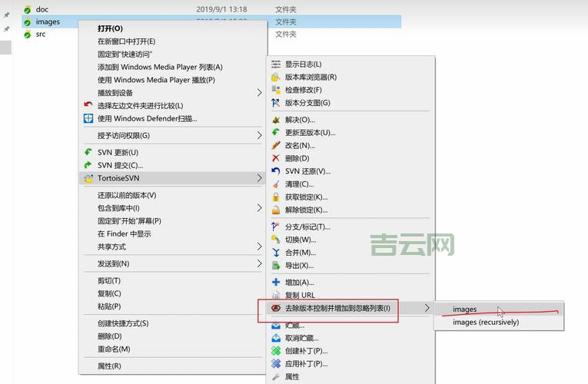Select the doc folder row
Image resolution: width=588 pixels, height=384 pixels.
tap(211, 9)
